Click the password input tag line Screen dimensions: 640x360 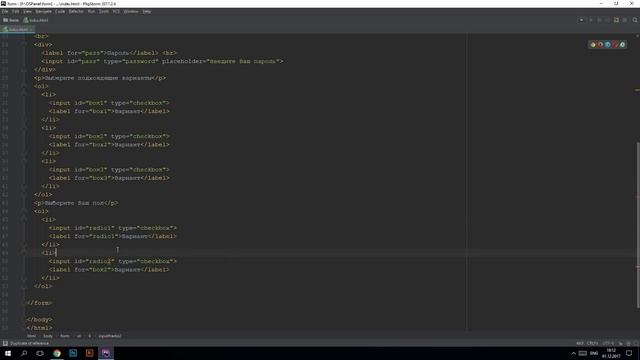click(x=162, y=61)
